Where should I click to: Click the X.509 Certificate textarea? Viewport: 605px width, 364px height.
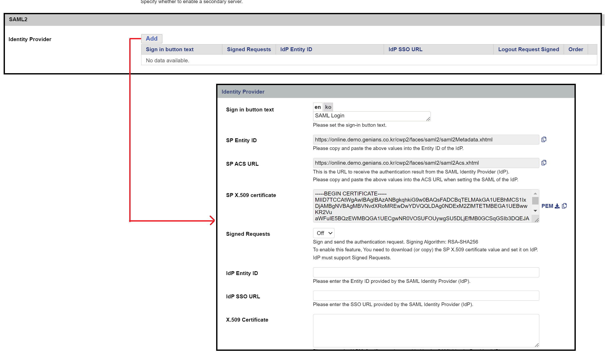pos(426,330)
